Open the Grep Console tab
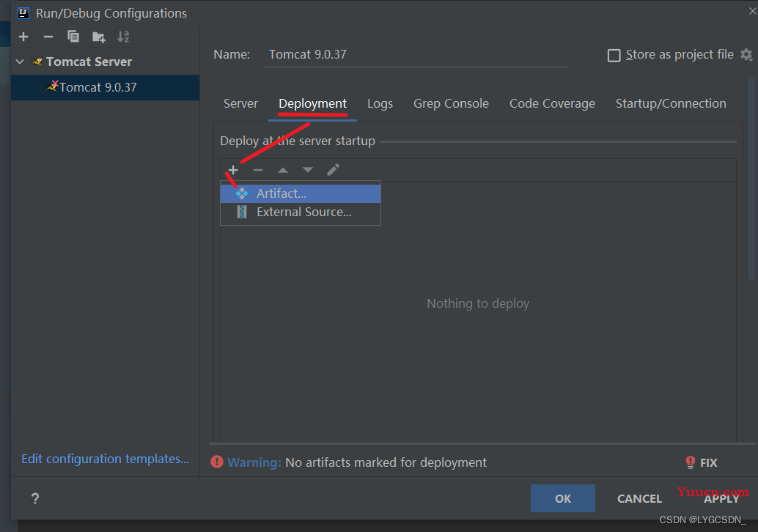 pyautogui.click(x=451, y=103)
